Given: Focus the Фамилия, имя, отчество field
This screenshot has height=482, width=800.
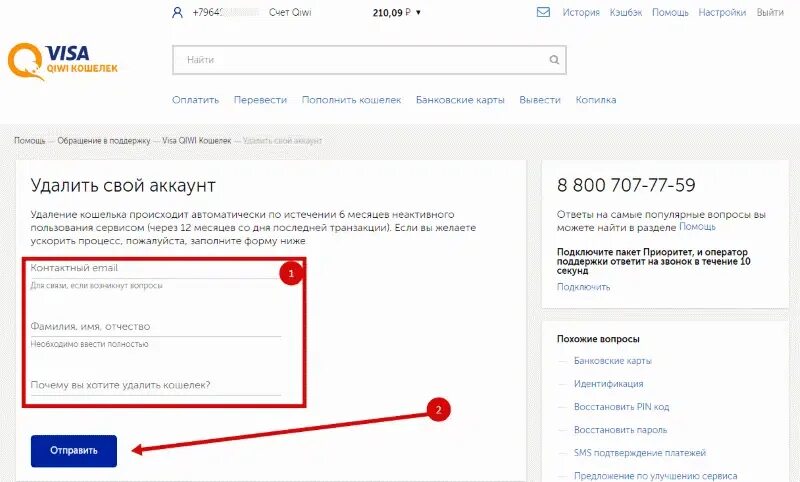Looking at the screenshot, I should coord(156,327).
